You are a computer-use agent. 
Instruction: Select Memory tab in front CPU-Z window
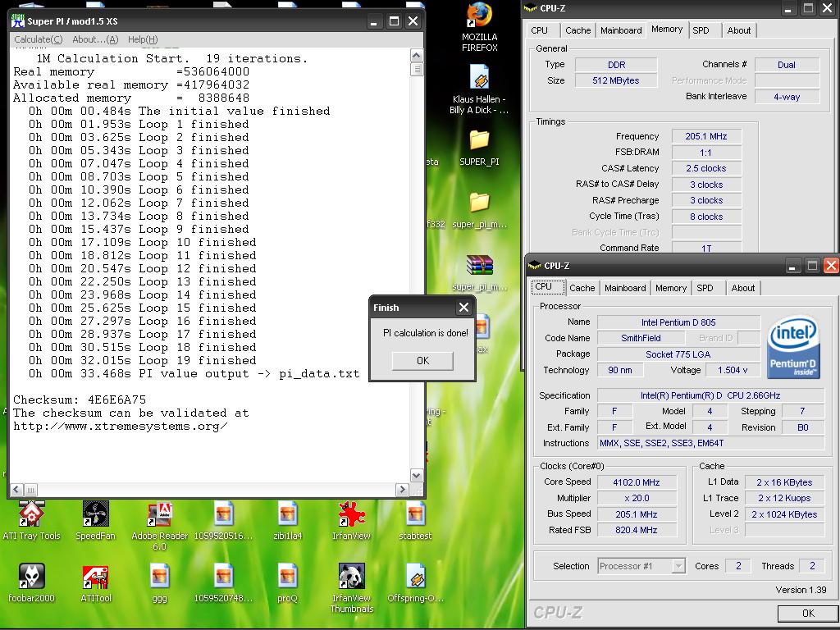671,288
